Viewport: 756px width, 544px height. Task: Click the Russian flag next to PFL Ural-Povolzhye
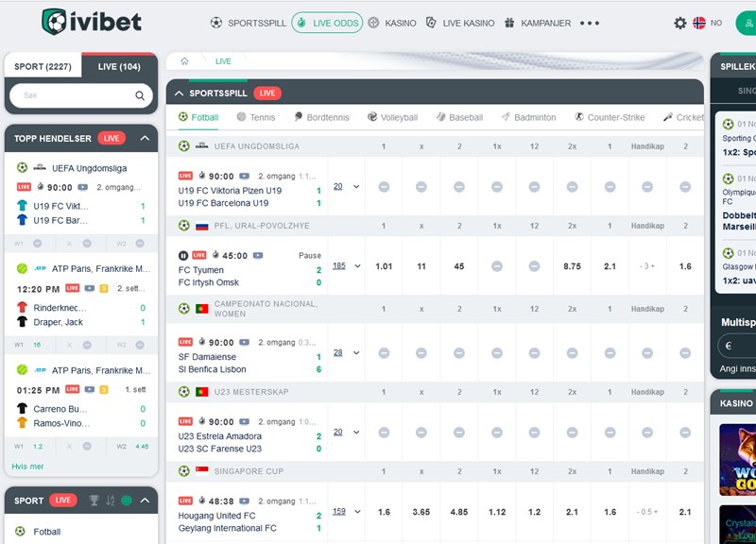pos(202,226)
